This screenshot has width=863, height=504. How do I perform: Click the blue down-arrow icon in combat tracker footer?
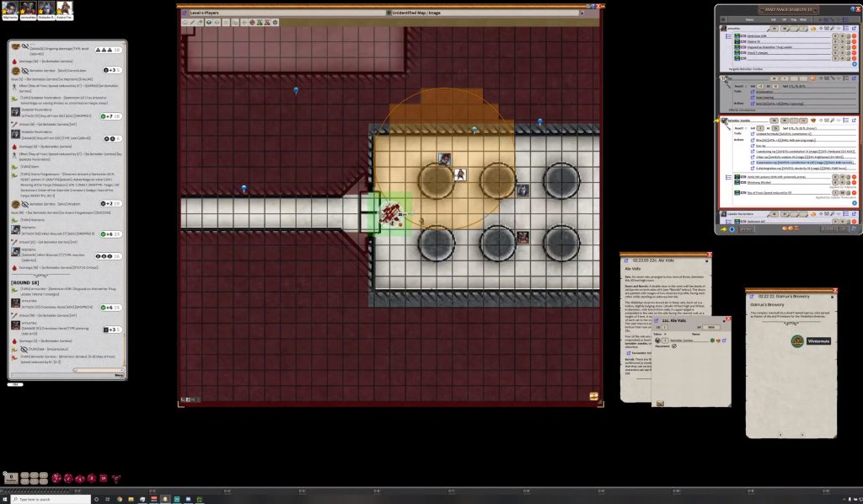(732, 229)
